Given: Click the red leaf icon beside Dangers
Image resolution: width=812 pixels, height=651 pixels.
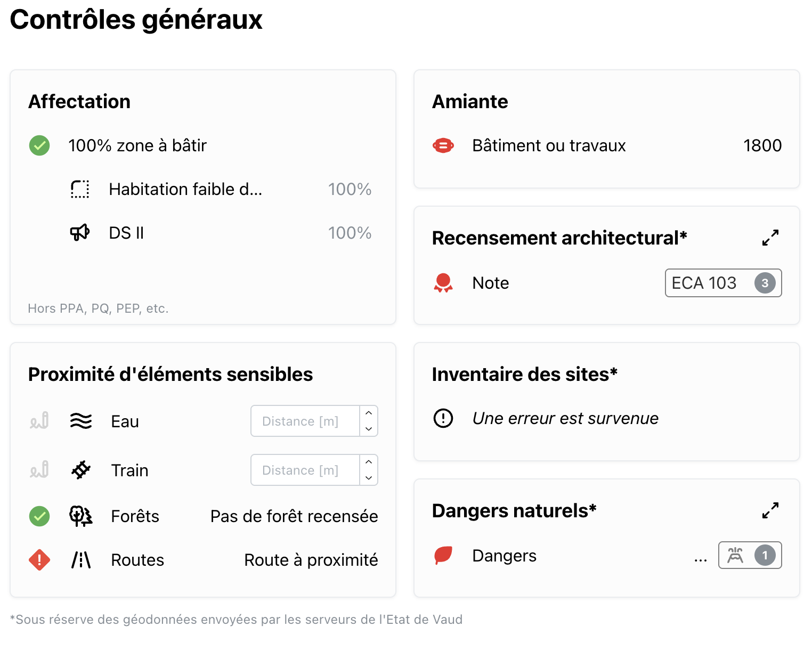Looking at the screenshot, I should click(443, 556).
